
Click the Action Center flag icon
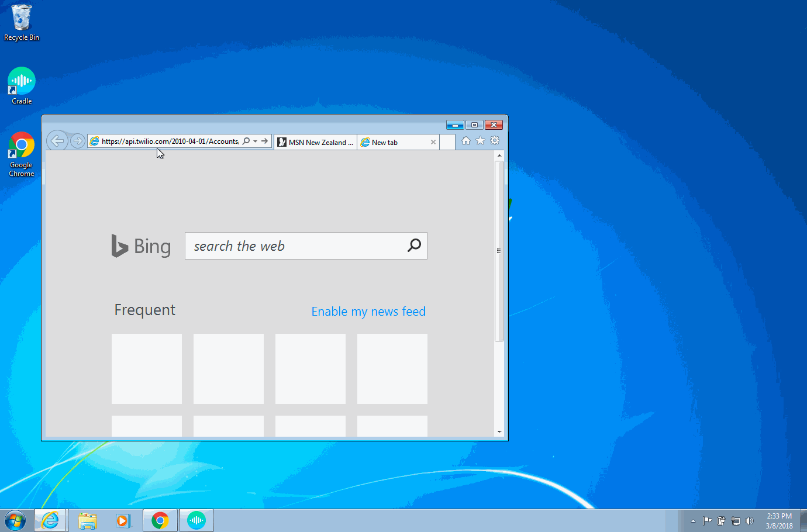[707, 521]
